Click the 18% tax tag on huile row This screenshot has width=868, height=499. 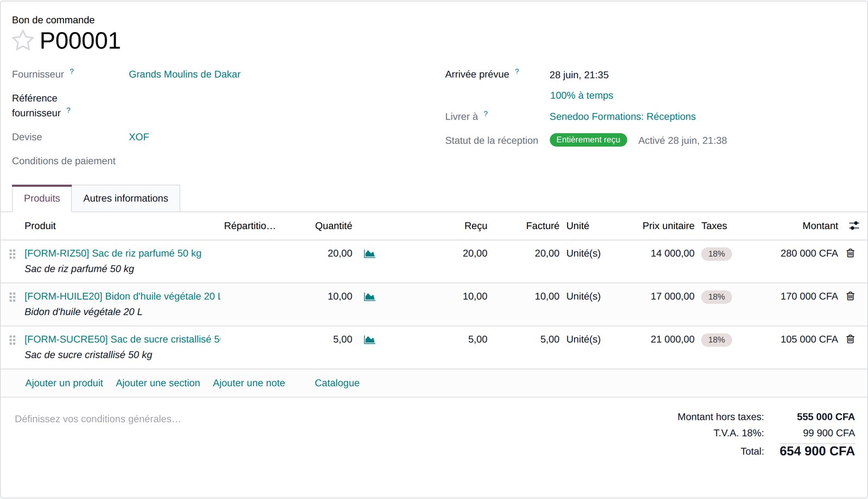coord(717,296)
